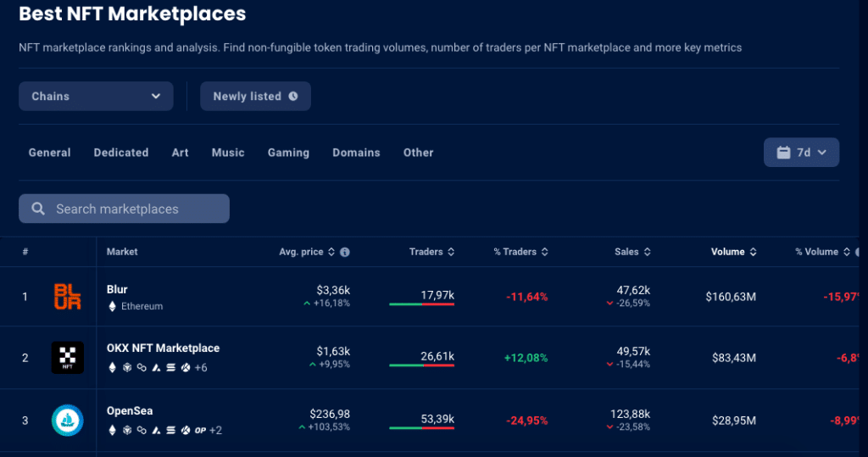Open the Blur marketplace link
Viewport: 868px width, 457px height.
click(117, 289)
